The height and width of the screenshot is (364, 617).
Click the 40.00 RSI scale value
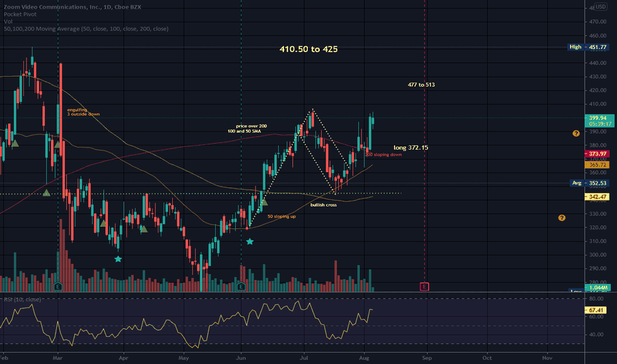[x=596, y=334]
